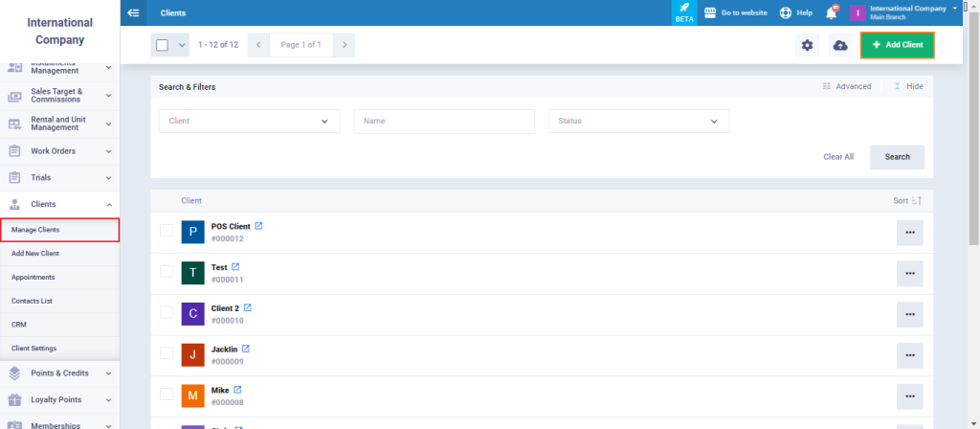
Task: Go to the previous page arrow
Action: coord(258,45)
